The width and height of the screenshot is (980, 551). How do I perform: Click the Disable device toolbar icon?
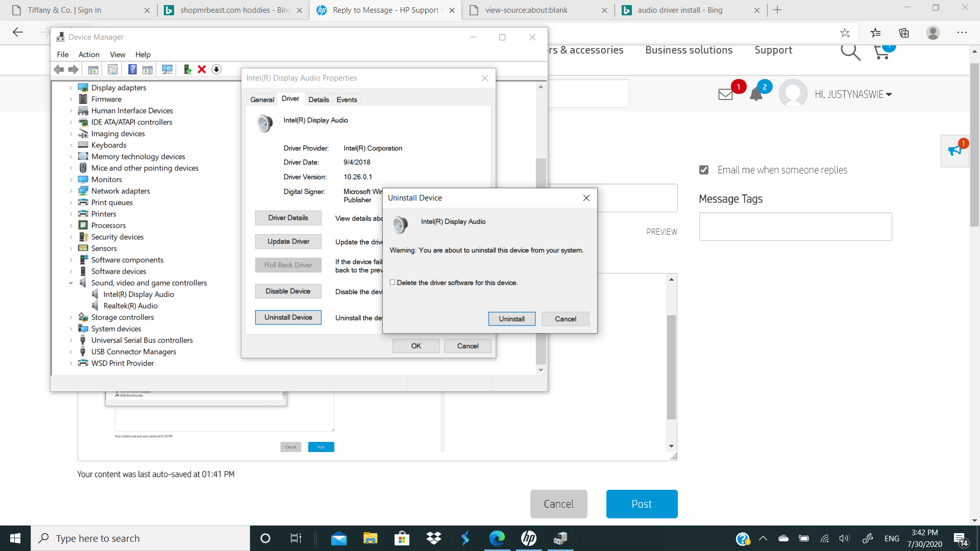(216, 69)
